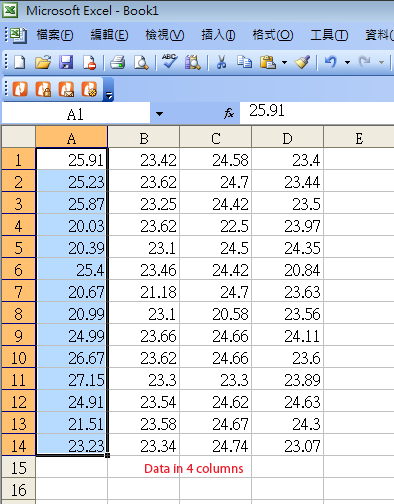Click cell D14 containing 23.07

[287, 445]
